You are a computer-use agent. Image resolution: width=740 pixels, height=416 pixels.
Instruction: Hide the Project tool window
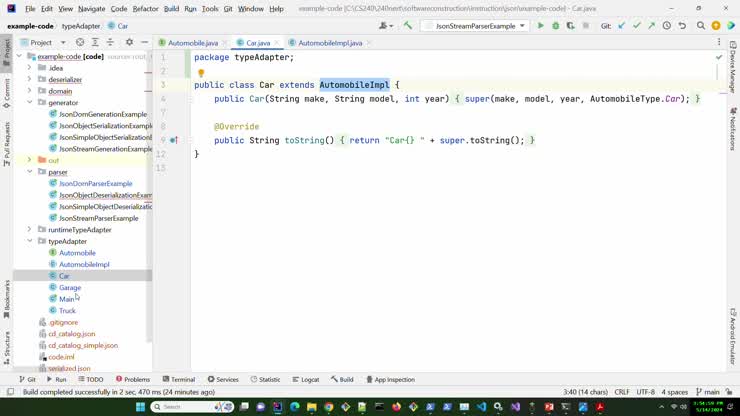point(144,42)
